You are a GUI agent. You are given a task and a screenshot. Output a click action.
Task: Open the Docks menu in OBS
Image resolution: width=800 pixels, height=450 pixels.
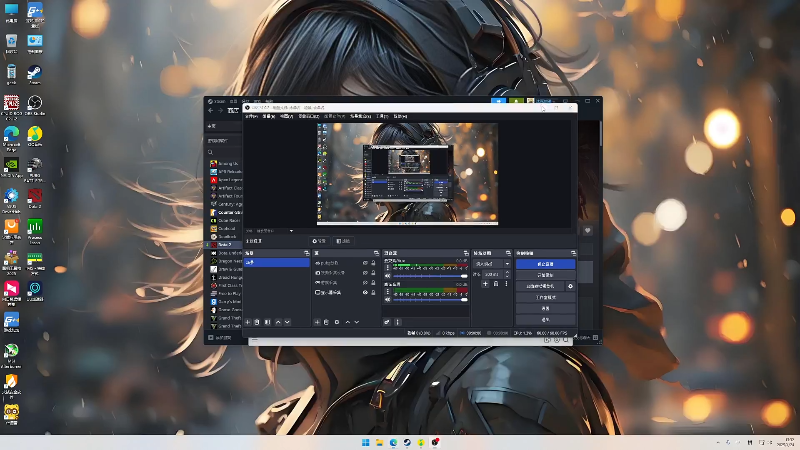(x=309, y=116)
